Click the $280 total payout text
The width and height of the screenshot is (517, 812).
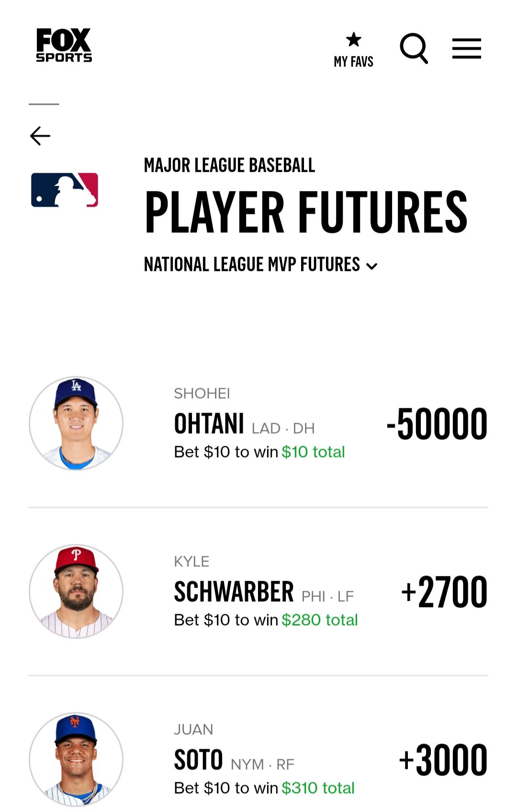(x=320, y=620)
